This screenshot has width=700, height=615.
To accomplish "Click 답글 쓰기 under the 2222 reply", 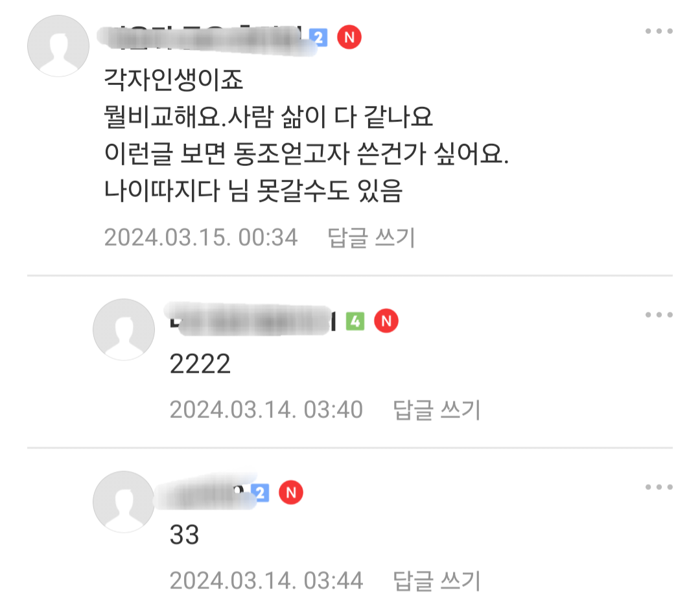I will click(437, 410).
